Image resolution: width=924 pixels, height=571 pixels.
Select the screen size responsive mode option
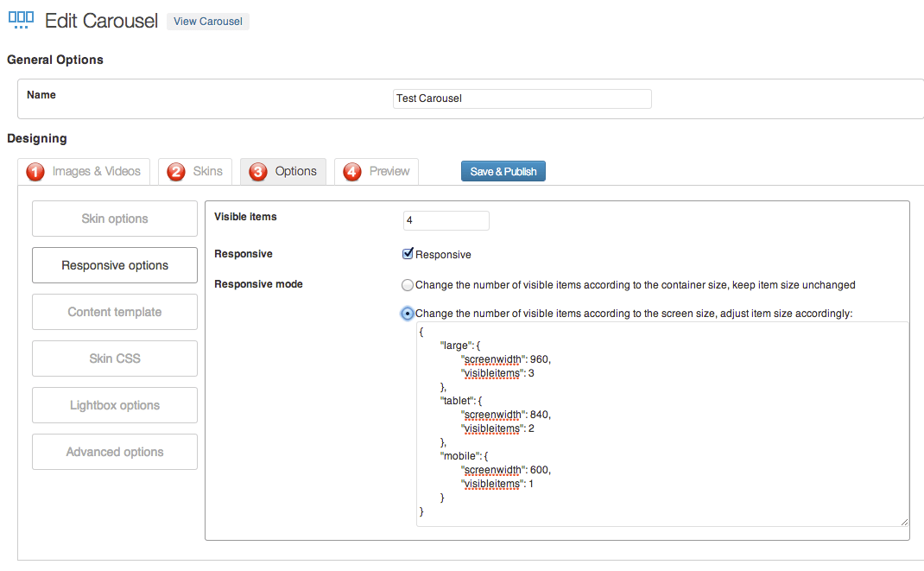[407, 314]
